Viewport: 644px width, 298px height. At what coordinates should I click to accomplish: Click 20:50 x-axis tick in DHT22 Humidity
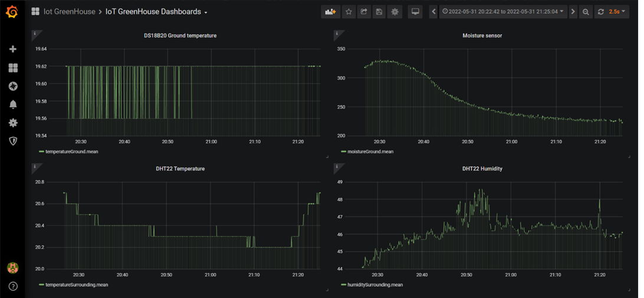[x=467, y=274]
